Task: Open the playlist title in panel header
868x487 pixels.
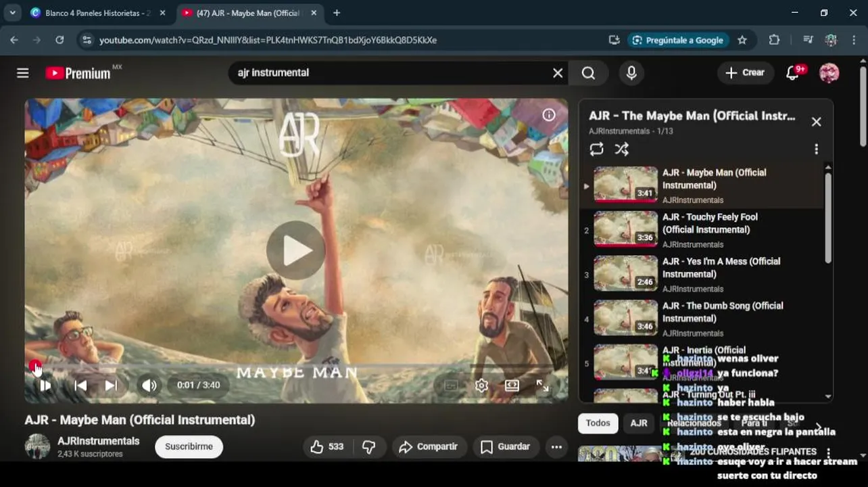Action: (692, 116)
